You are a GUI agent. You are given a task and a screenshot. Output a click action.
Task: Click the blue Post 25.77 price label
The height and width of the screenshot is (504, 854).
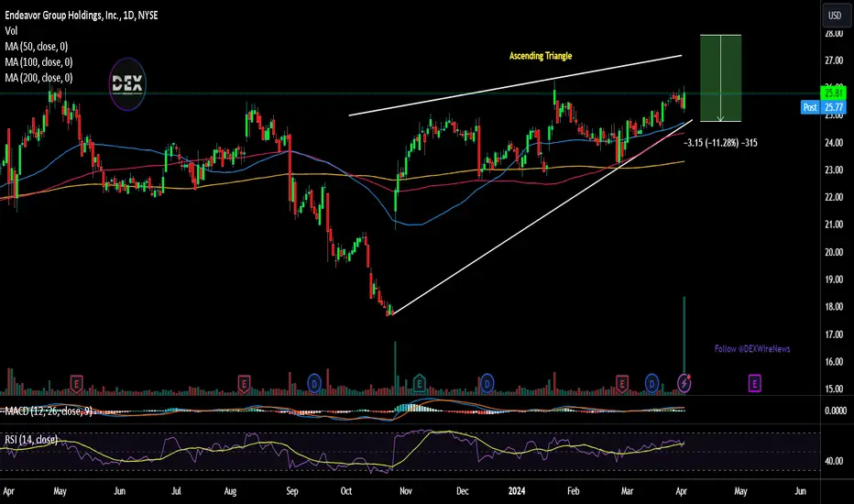click(824, 107)
